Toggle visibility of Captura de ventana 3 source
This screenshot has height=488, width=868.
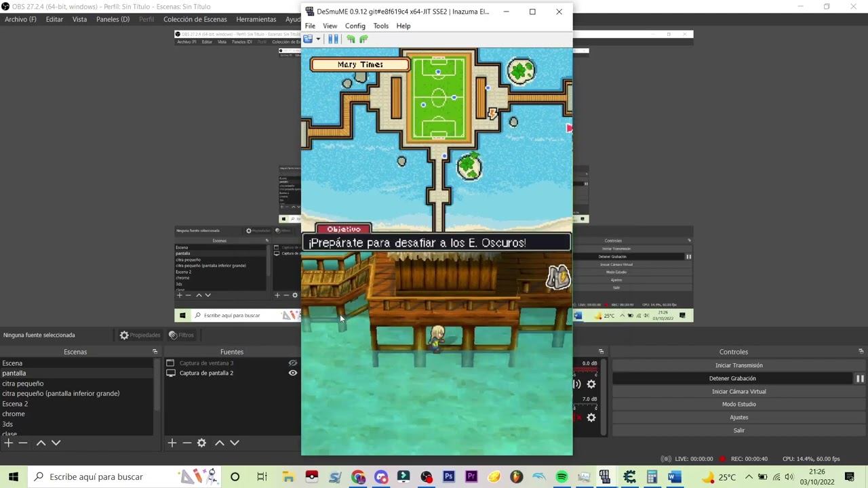(293, 363)
